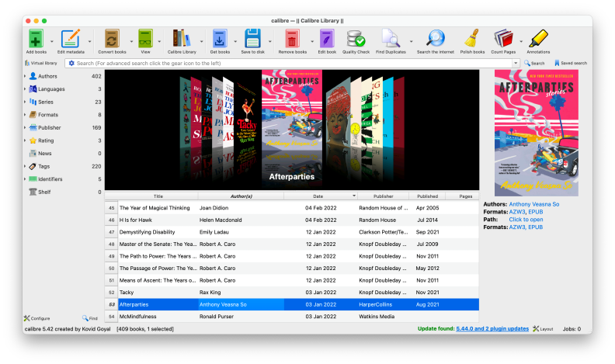615x364 pixels.
Task: Open the Edit book tool
Action: (327, 39)
